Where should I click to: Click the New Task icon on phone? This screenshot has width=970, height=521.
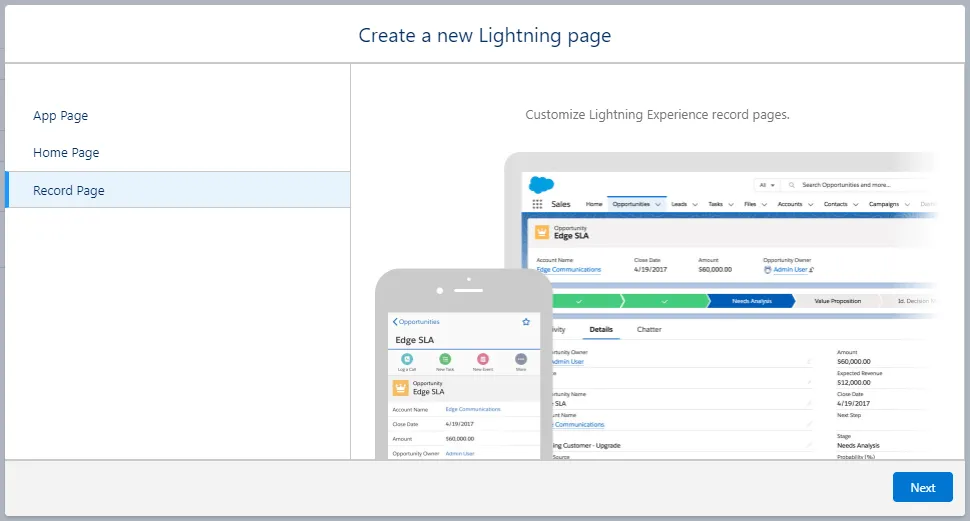[x=445, y=359]
